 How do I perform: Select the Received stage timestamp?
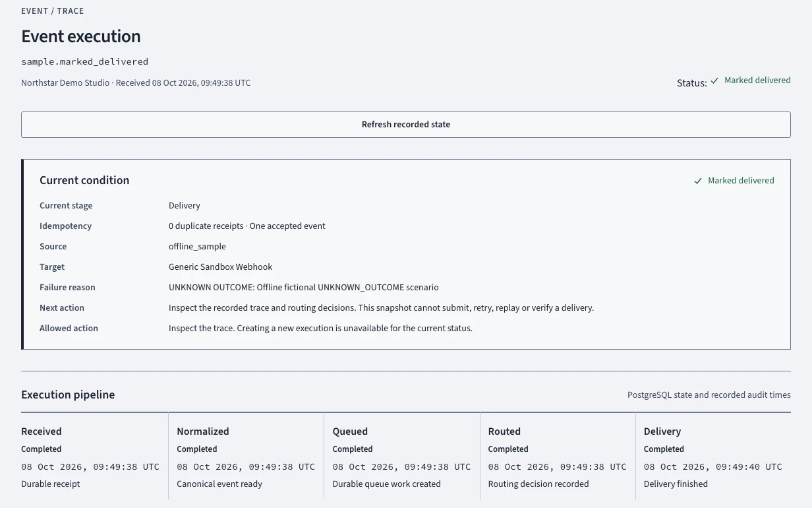tap(90, 466)
